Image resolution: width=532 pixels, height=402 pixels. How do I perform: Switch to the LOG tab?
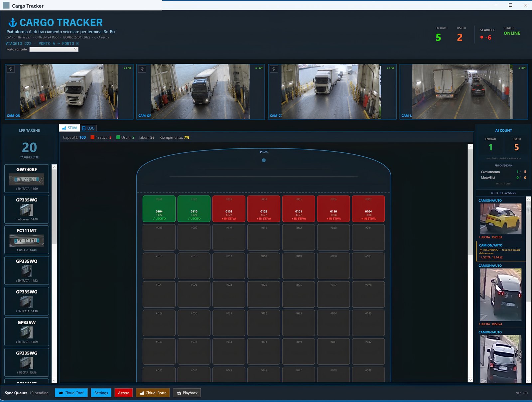point(88,128)
